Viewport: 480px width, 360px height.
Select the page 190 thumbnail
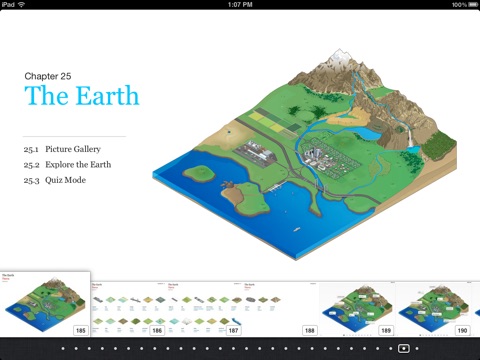[433, 309]
